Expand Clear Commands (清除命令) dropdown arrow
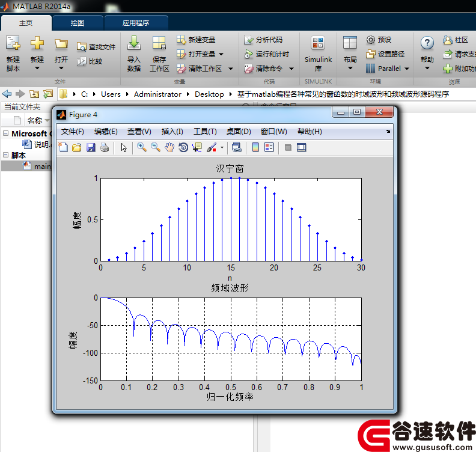 291,69
